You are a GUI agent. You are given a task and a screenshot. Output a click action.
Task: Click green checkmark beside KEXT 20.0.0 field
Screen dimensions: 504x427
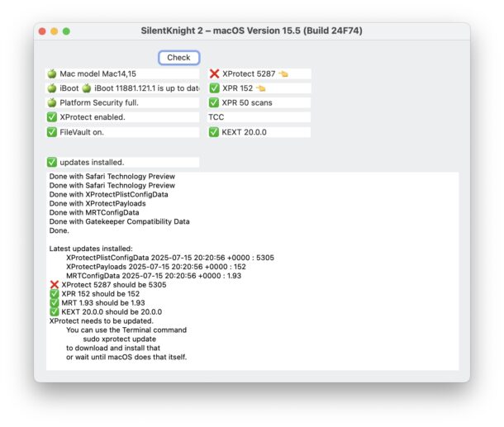[215, 132]
